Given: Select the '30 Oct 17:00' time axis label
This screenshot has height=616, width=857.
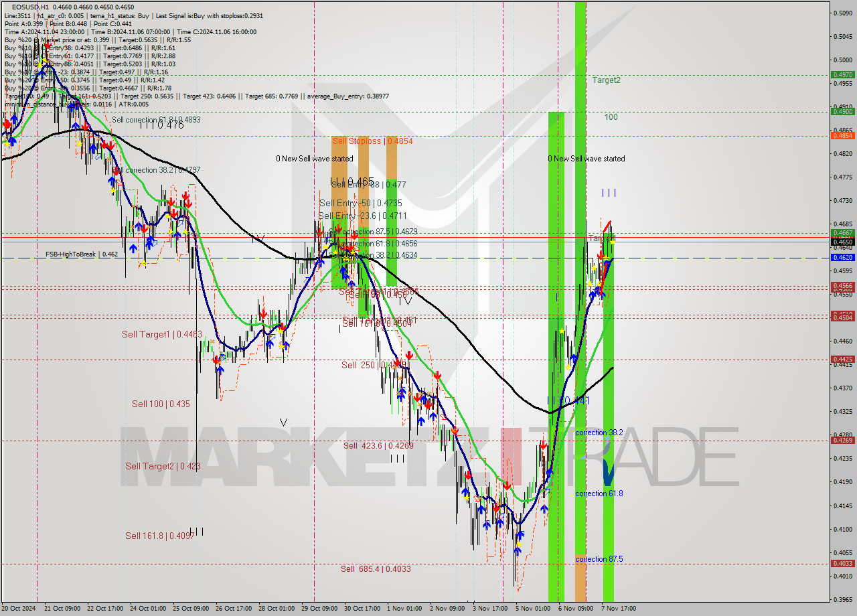Looking at the screenshot, I should (362, 609).
